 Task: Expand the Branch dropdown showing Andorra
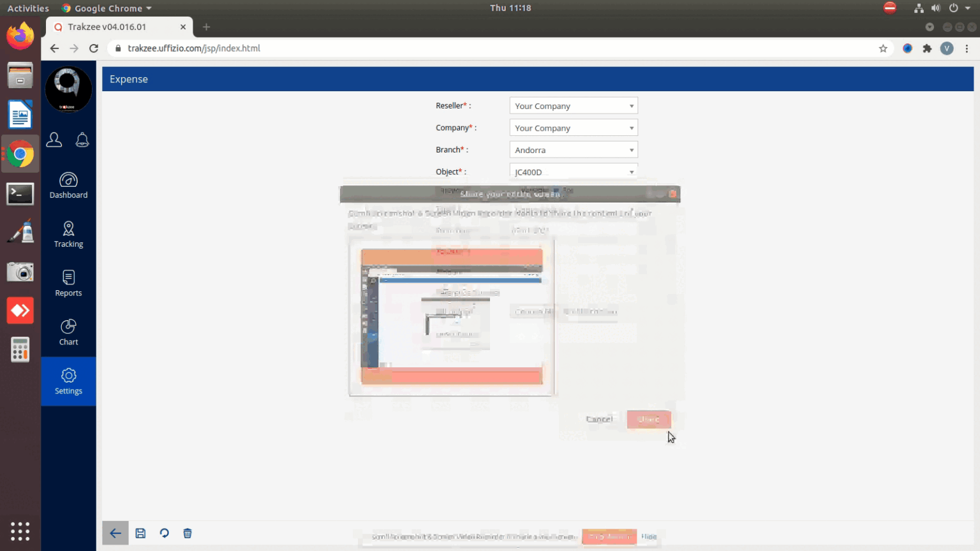point(573,150)
